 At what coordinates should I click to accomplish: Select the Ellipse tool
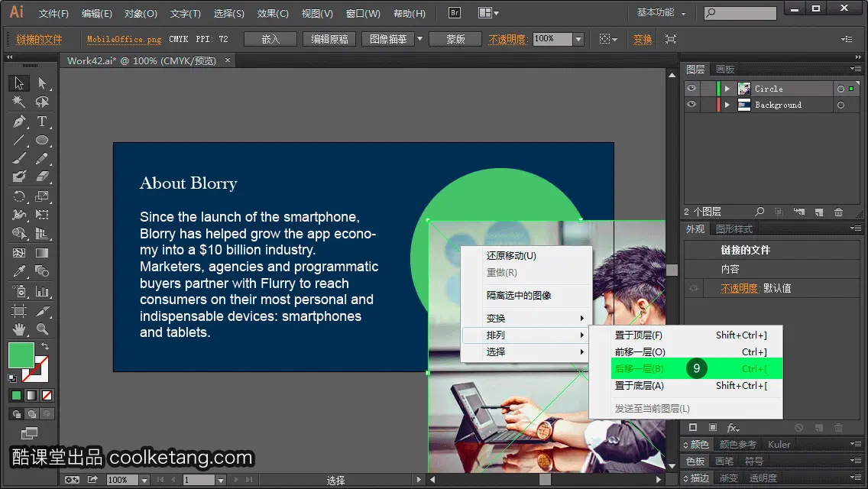pyautogui.click(x=42, y=140)
